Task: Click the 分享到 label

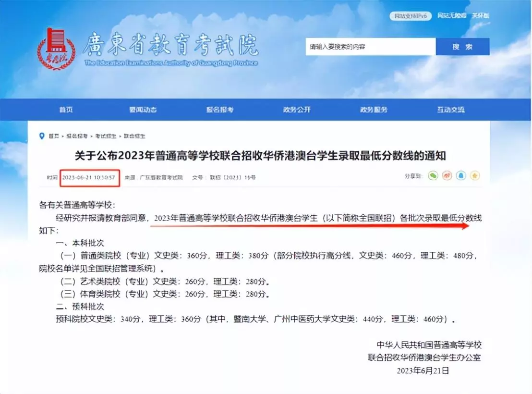Action: (x=413, y=176)
